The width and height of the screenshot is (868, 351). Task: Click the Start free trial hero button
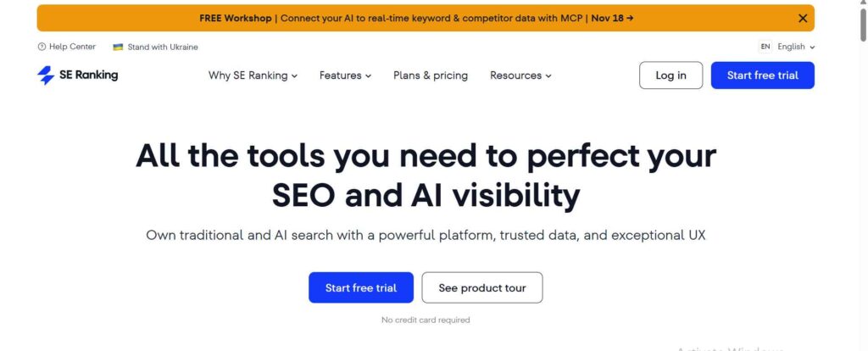(361, 287)
